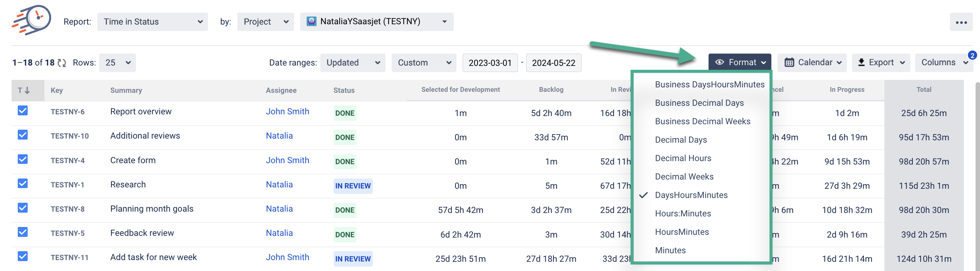This screenshot has width=980, height=271.
Task: Collapse the Format dropdown
Action: point(740,62)
